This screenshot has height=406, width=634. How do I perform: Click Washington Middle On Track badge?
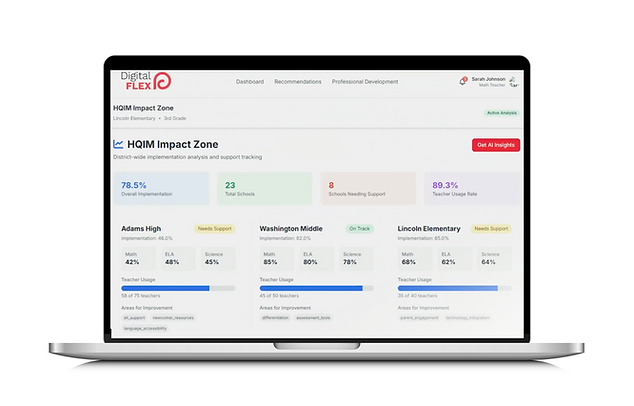[x=359, y=229]
